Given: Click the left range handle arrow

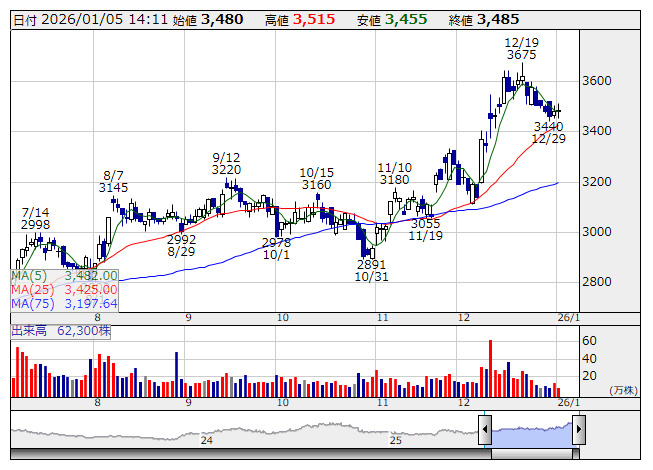Looking at the screenshot, I should [x=485, y=429].
